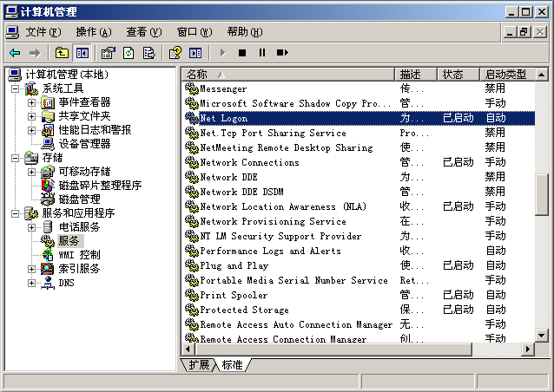Click the Refresh toolbar icon

point(129,53)
